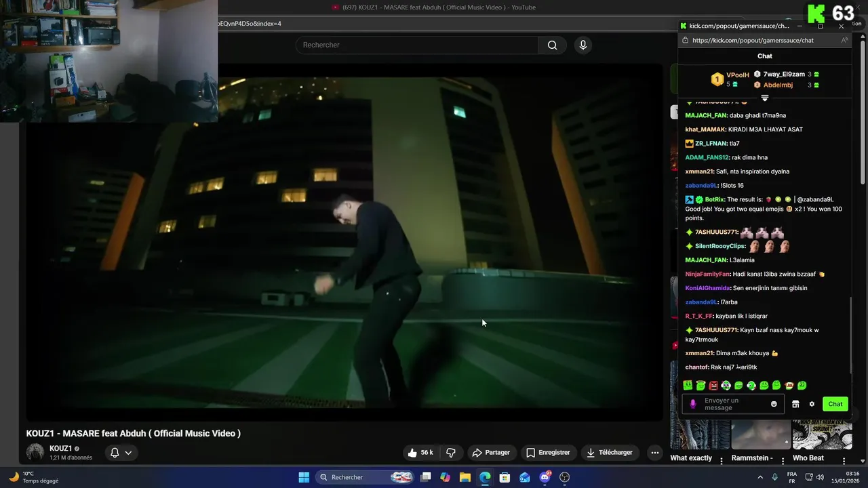Open Outlook from the taskbar
The height and width of the screenshot is (488, 868).
[524, 477]
